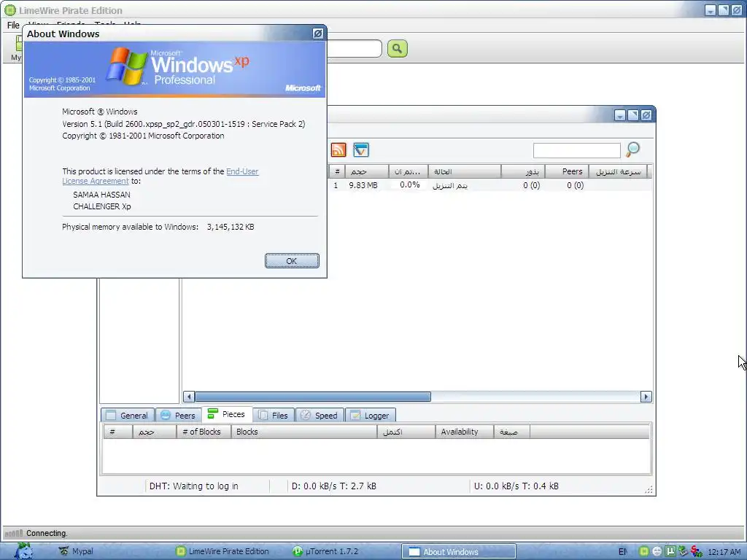Viewport: 747px width, 560px height.
Task: Click the Blocks column header in Pieces
Action: [x=304, y=432]
